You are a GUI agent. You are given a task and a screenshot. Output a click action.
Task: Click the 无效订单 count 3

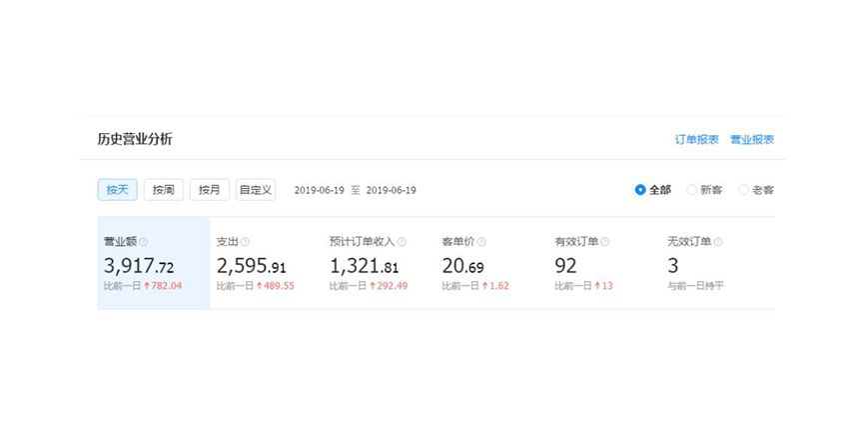tap(672, 266)
